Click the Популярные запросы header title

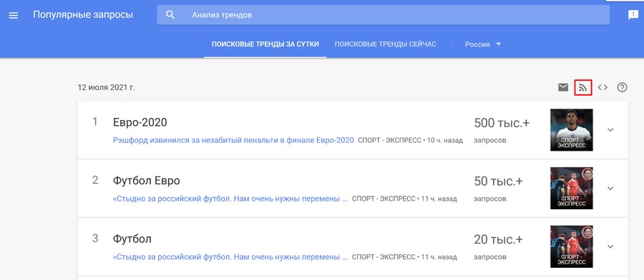(83, 15)
